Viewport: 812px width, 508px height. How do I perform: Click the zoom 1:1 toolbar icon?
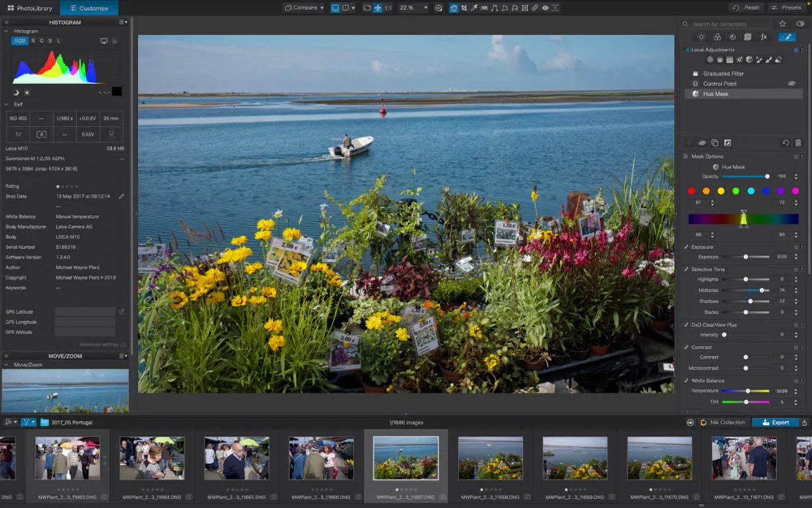pyautogui.click(x=388, y=8)
